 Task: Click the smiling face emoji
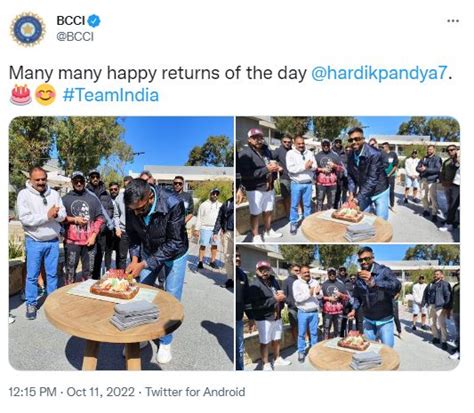click(x=45, y=95)
